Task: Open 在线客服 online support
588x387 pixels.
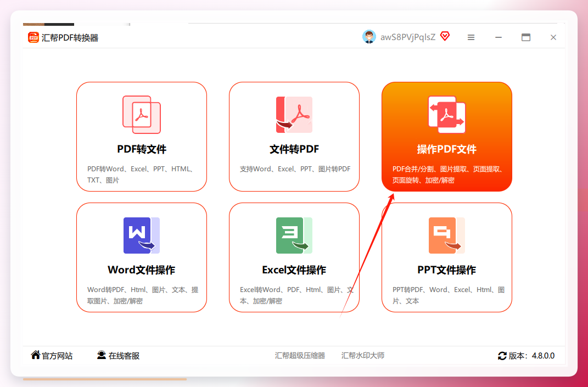Action: (124, 356)
